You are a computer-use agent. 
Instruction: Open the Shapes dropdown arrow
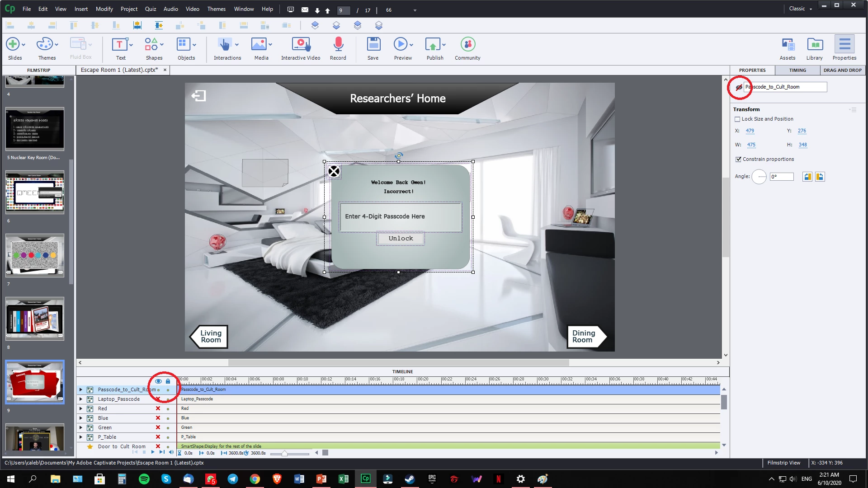click(x=162, y=45)
